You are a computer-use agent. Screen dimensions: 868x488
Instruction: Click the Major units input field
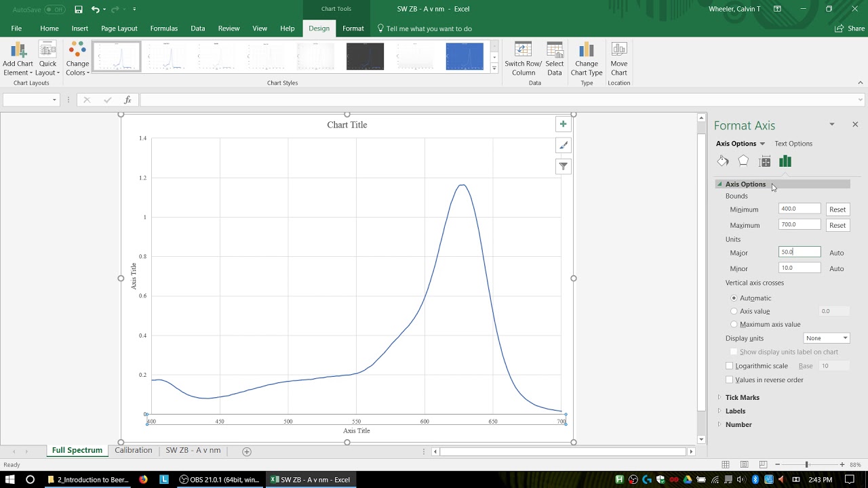coord(800,251)
